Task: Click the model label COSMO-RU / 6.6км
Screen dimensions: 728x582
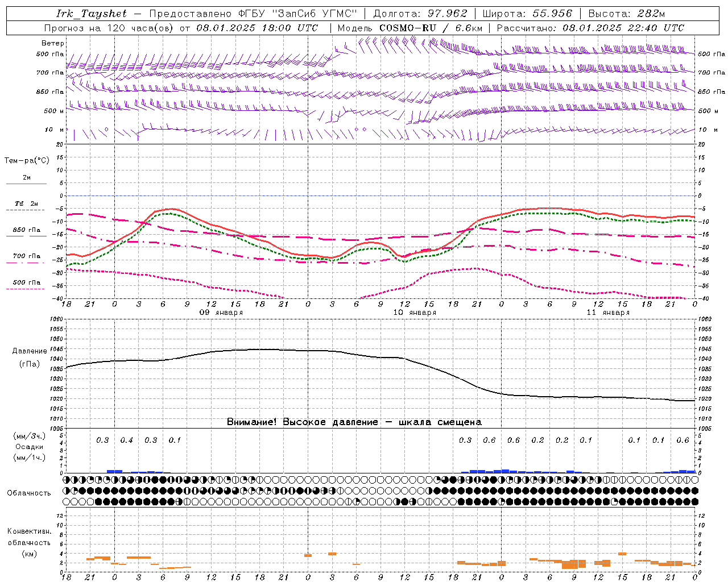Action: click(x=431, y=28)
